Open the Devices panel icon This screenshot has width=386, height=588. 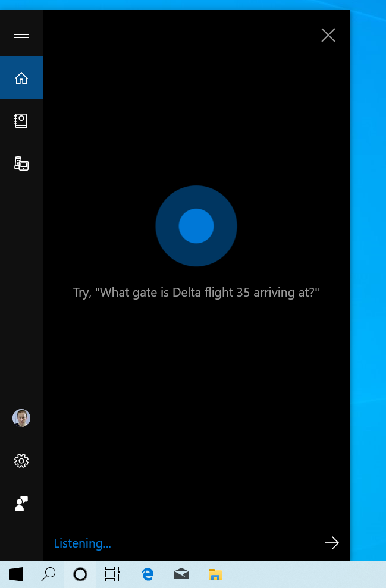pos(21,164)
